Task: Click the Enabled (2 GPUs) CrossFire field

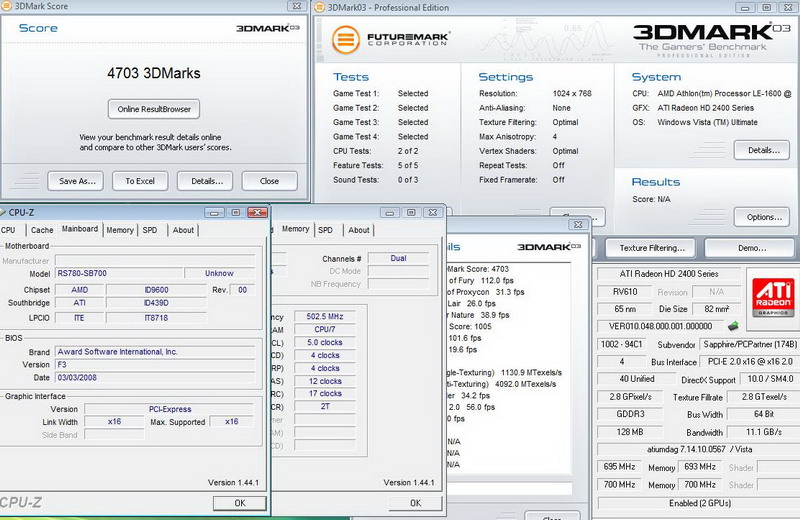Action: (699, 503)
